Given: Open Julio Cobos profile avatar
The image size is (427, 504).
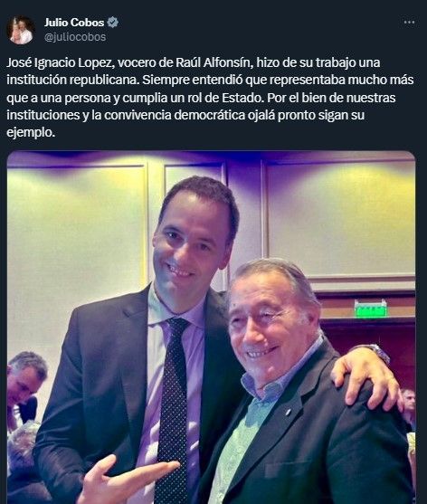Looking at the screenshot, I should click(21, 30).
